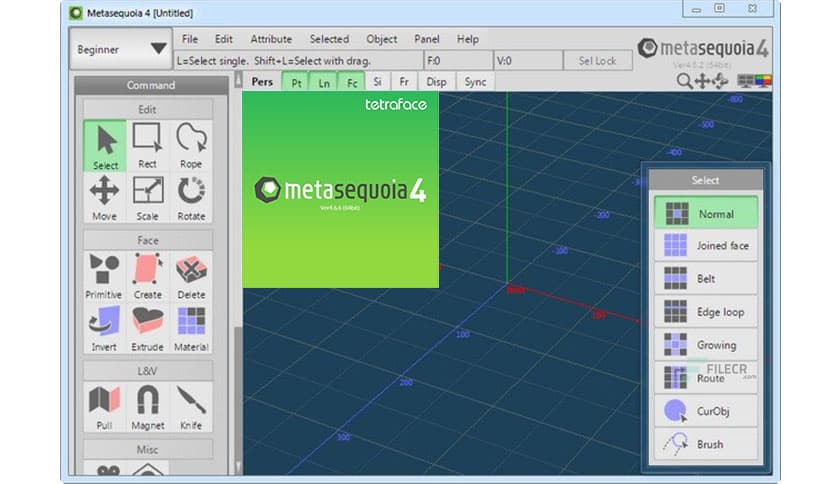The height and width of the screenshot is (484, 836).
Task: Select the Move tool
Action: (x=104, y=198)
